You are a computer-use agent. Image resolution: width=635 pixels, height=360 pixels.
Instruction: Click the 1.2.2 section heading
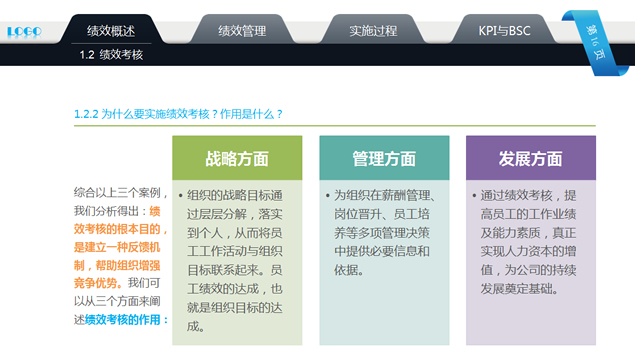point(178,114)
